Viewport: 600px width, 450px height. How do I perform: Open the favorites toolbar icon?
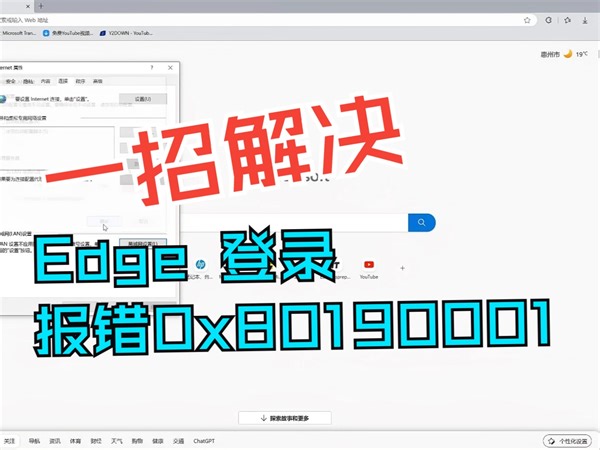tap(567, 20)
